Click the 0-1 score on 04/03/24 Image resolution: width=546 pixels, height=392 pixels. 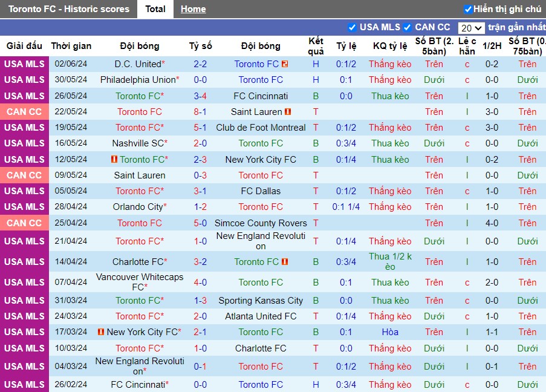[200, 367]
